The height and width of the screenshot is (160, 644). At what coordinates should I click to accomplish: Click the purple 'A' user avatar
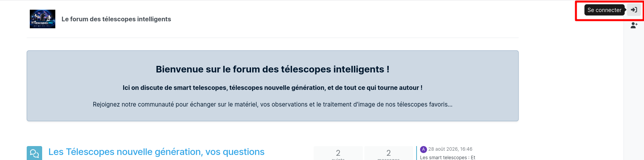424,149
